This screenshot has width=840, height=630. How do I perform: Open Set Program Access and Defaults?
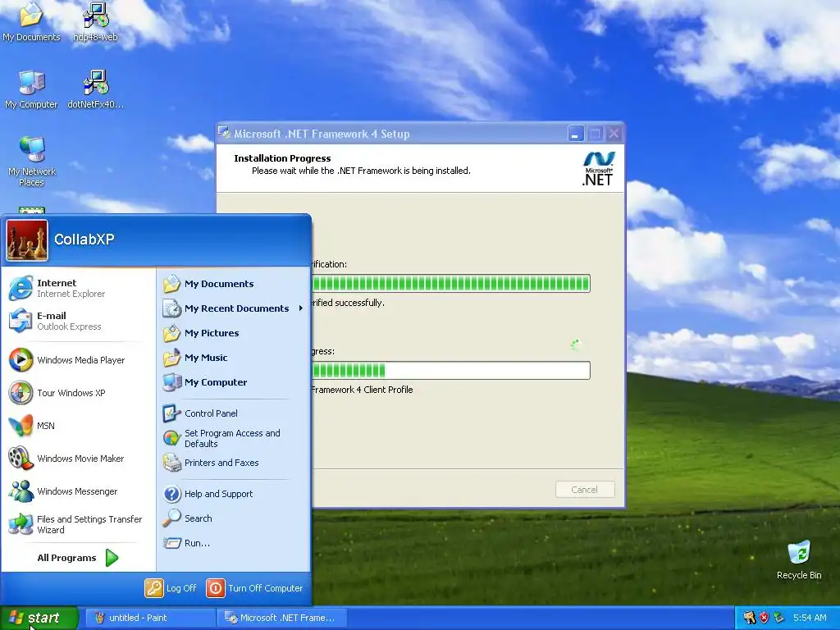pyautogui.click(x=233, y=438)
